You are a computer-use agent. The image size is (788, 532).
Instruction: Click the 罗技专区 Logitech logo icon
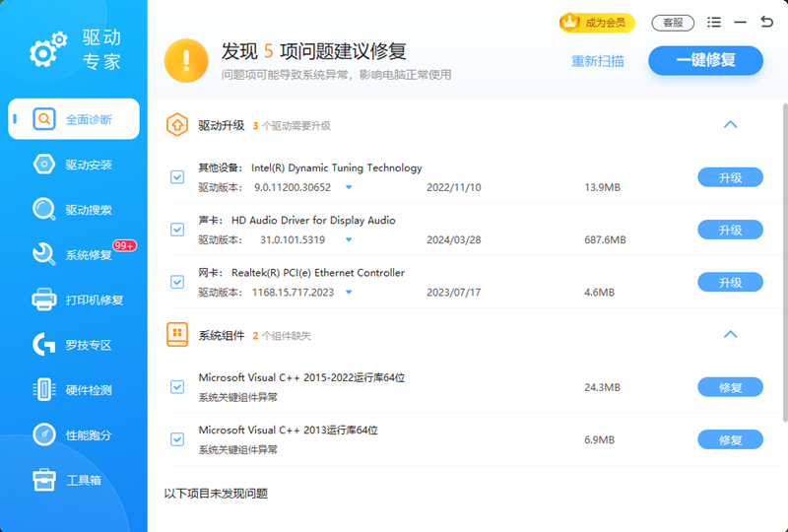[44, 345]
